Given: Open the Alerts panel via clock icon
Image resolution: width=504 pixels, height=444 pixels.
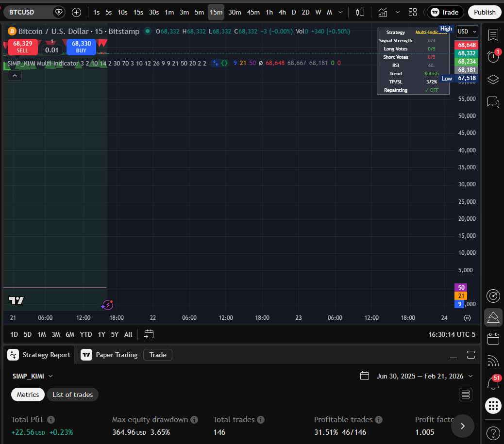Looking at the screenshot, I should 493,57.
